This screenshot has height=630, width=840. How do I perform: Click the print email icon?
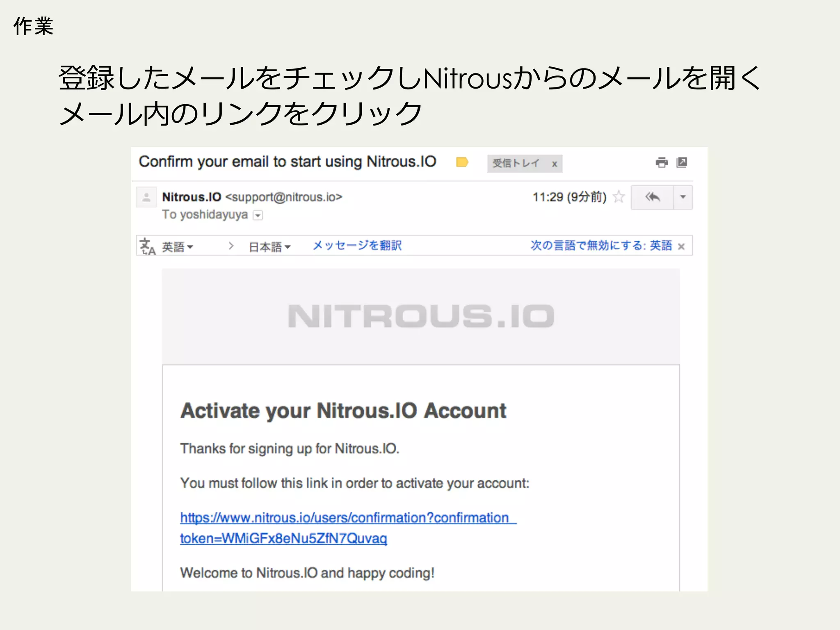(x=661, y=163)
